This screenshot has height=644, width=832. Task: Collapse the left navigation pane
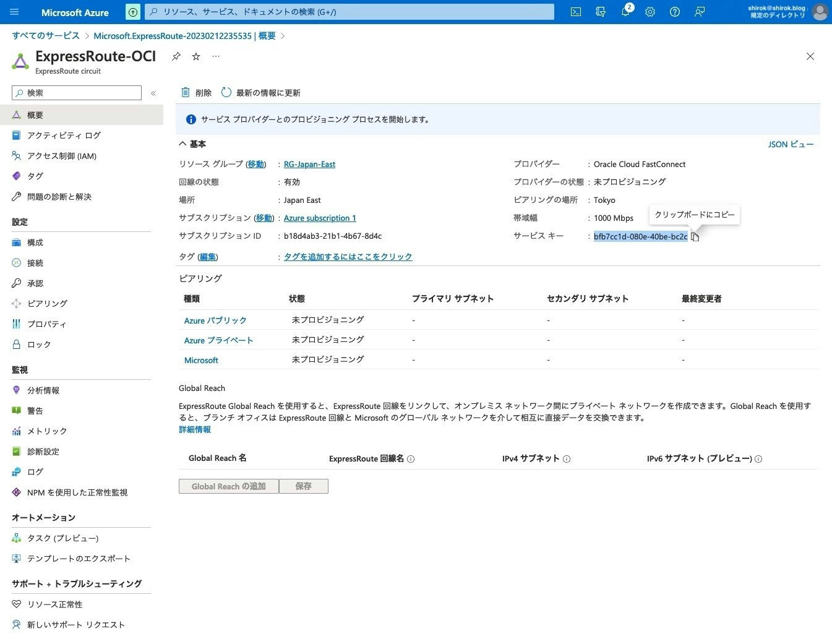coord(153,93)
